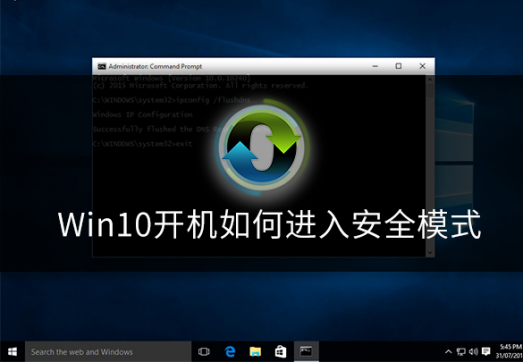Open the Windows Start menu
Viewport: 523px width, 362px height.
pos(12,352)
